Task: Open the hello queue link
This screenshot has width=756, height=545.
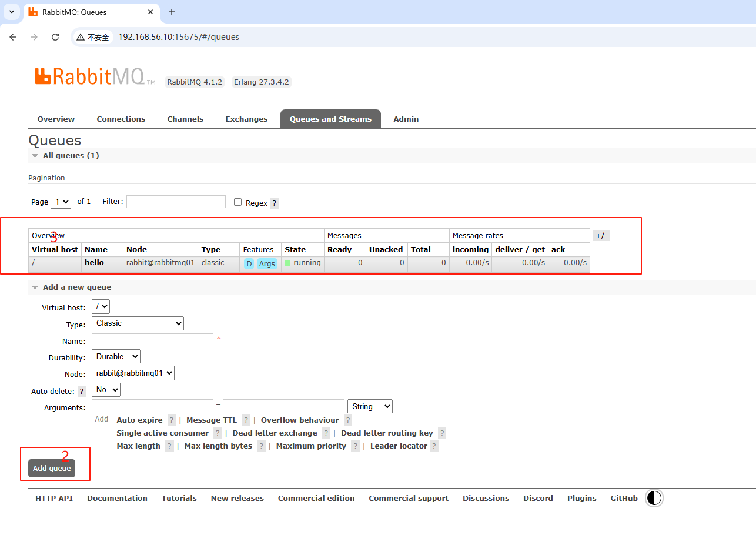Action: pos(94,263)
